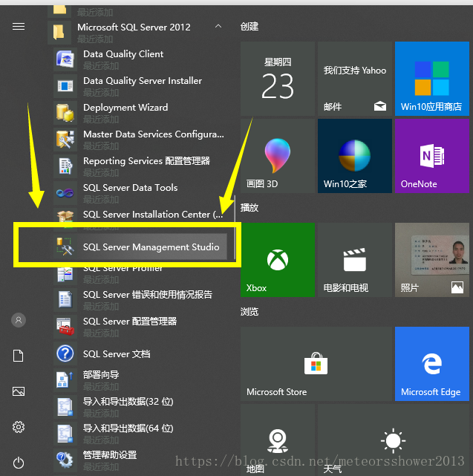Select the SQL Server 配置管理器 label

[x=130, y=322]
